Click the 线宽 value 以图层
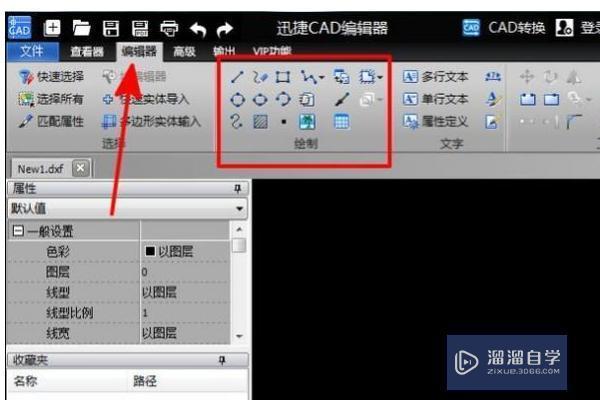Screen dimensions: 600x400 pos(159,333)
